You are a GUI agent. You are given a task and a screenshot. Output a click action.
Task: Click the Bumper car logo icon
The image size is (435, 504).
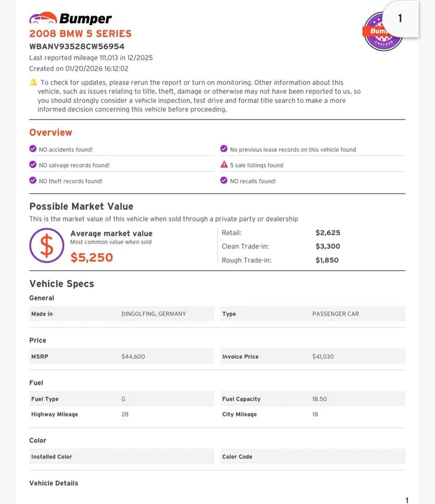[43, 18]
